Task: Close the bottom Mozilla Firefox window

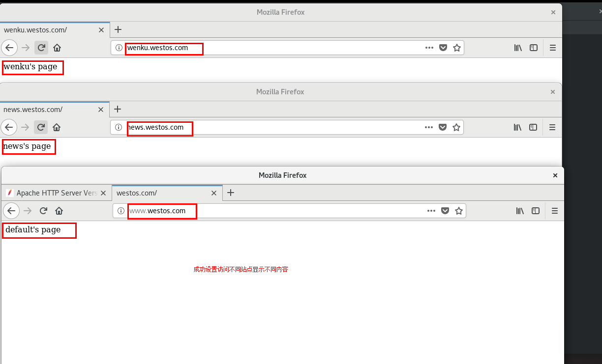Action: click(x=555, y=175)
